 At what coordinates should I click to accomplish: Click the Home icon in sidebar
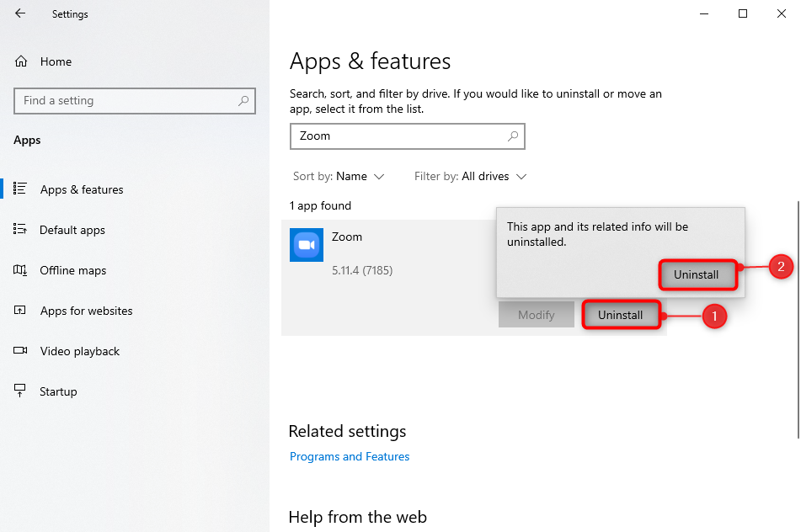(x=21, y=61)
